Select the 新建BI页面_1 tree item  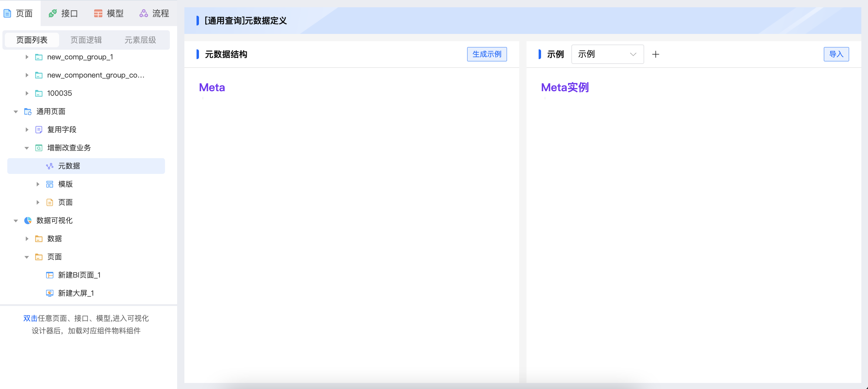pyautogui.click(x=79, y=275)
